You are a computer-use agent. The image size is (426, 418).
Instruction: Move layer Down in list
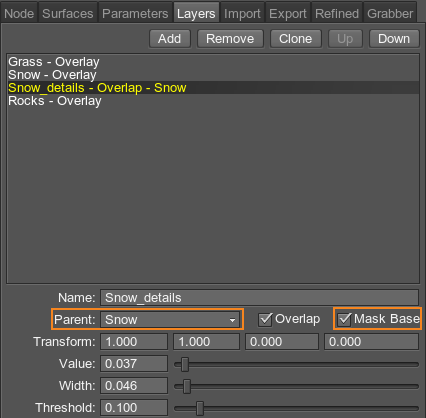[394, 39]
